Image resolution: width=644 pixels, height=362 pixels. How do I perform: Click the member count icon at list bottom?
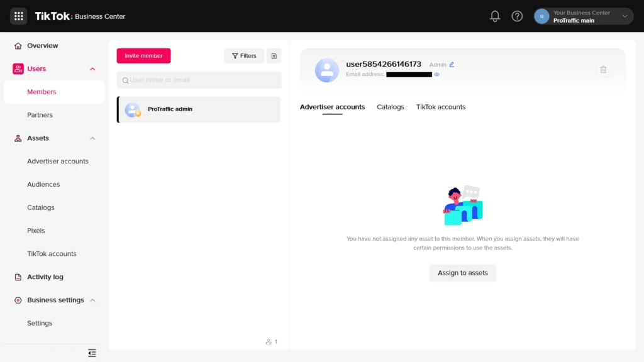(269, 341)
